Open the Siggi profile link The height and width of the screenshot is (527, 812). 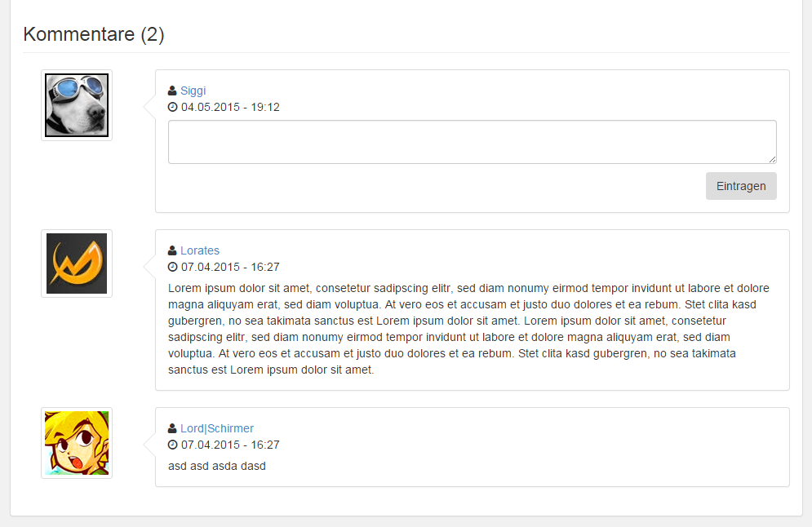193,91
